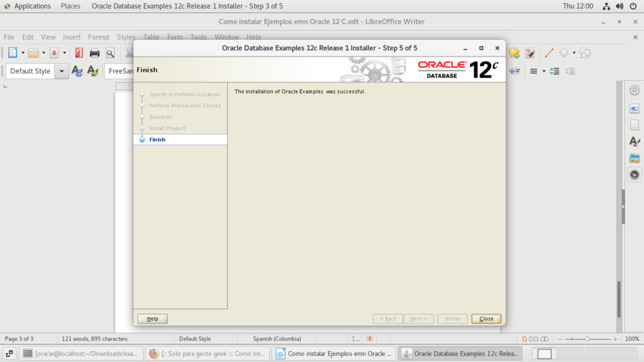
Task: Switch to multiple-page view layout
Action: [x=533, y=339]
